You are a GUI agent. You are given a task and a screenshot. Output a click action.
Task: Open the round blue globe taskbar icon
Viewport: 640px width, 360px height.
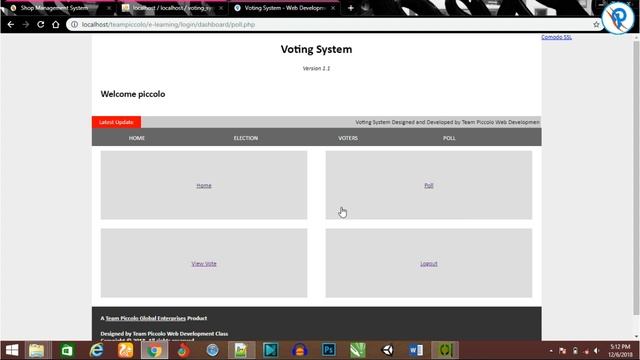(x=212, y=350)
